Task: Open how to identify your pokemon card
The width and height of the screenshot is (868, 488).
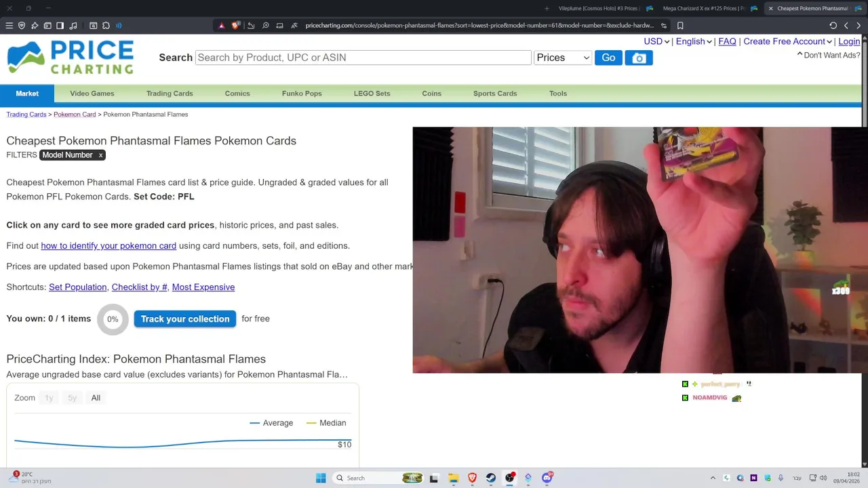Action: [x=108, y=246]
